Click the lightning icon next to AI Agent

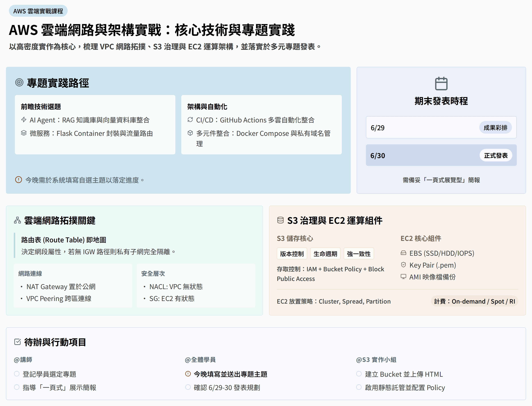[x=24, y=120]
